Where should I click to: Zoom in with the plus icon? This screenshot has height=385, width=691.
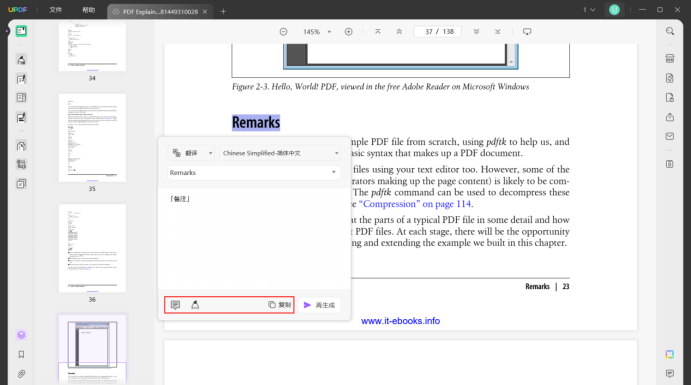click(349, 32)
